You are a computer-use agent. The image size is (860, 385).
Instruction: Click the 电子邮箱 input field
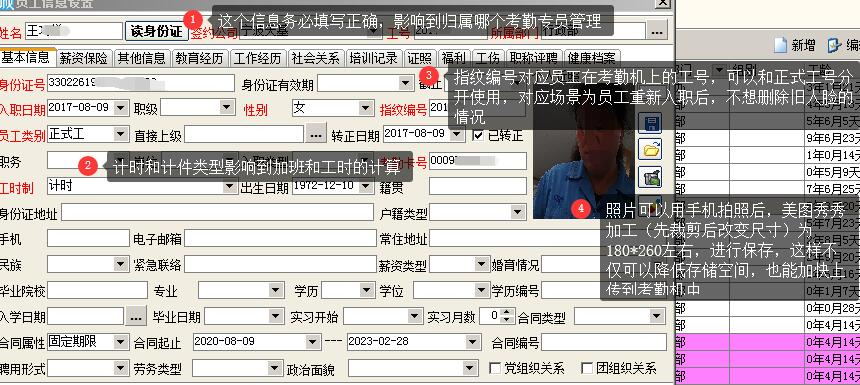pos(280,238)
